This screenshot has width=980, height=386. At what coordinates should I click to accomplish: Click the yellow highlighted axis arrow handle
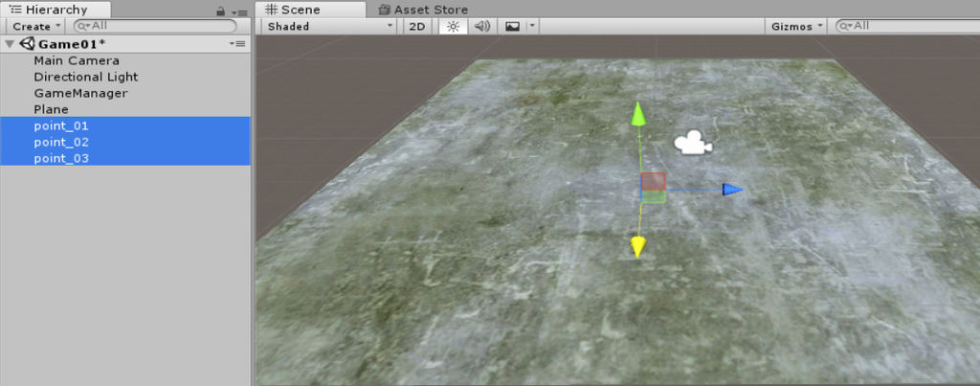point(637,247)
